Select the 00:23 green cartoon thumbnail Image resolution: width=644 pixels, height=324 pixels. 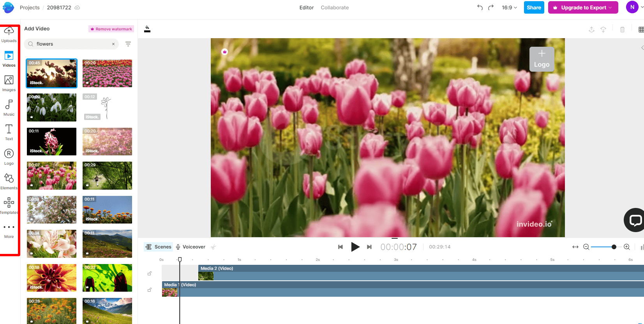pyautogui.click(x=107, y=278)
